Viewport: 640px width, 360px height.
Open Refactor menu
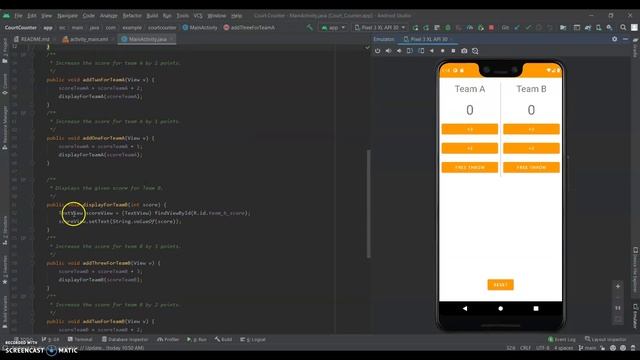132,16
